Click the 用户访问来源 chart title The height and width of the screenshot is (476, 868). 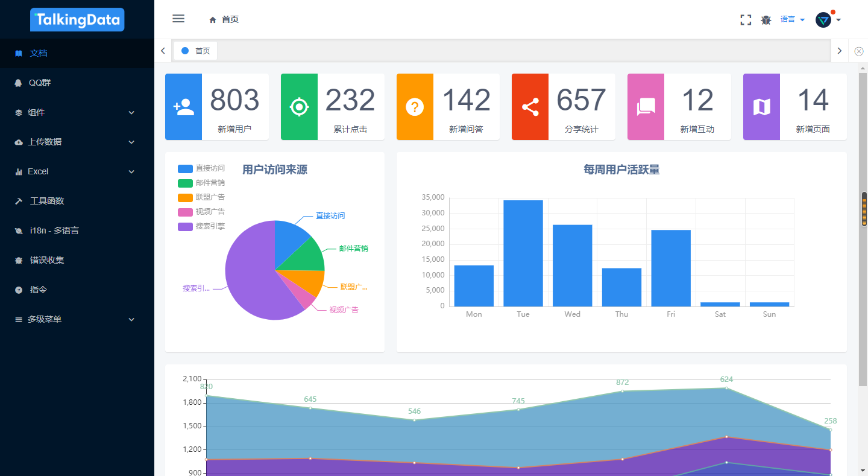275,170
